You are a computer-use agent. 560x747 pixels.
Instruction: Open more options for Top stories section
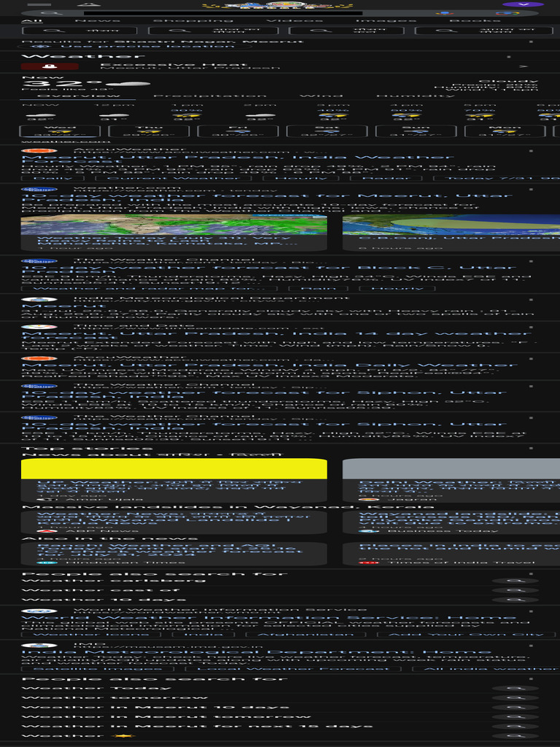531,449
